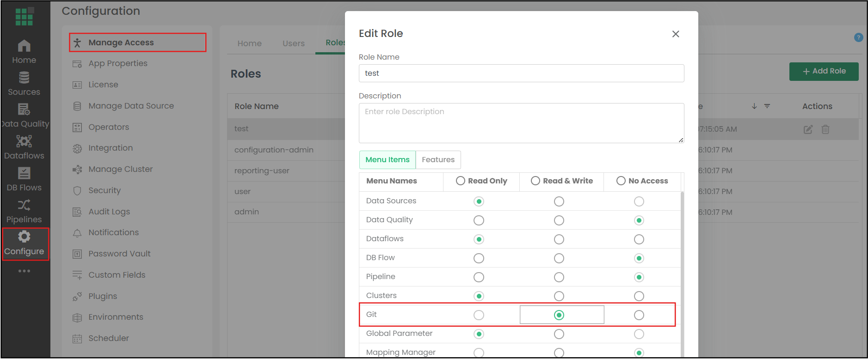The height and width of the screenshot is (359, 868).
Task: Select No Access header radio
Action: [x=621, y=181]
